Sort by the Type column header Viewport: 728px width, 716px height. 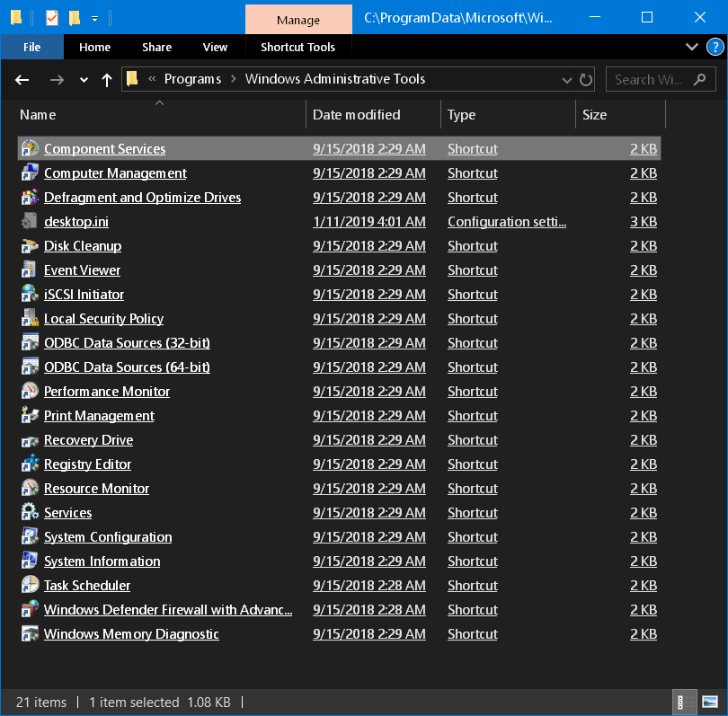pos(508,115)
